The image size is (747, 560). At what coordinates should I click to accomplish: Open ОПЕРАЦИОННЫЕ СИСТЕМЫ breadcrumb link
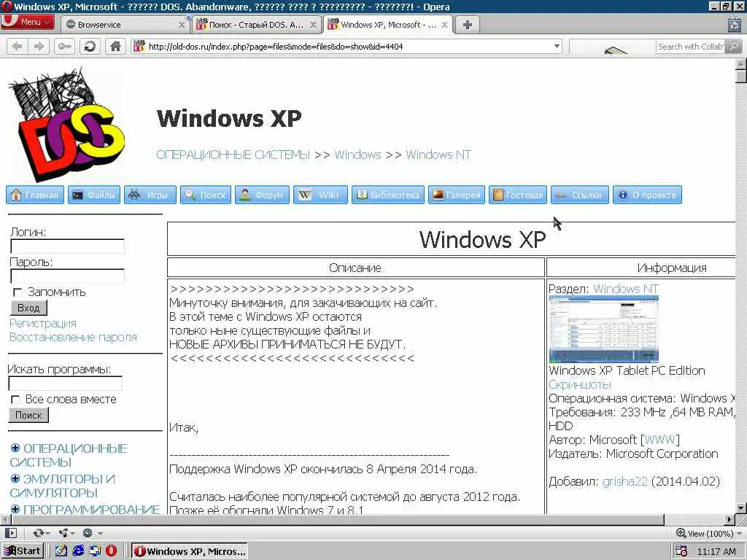(233, 155)
